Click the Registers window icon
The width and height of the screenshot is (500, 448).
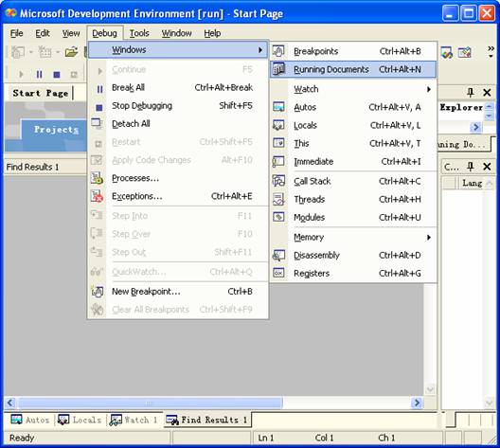click(x=278, y=273)
